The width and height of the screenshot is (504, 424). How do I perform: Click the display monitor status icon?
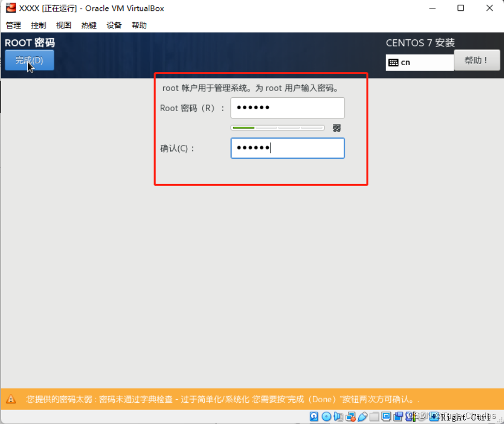coord(386,416)
